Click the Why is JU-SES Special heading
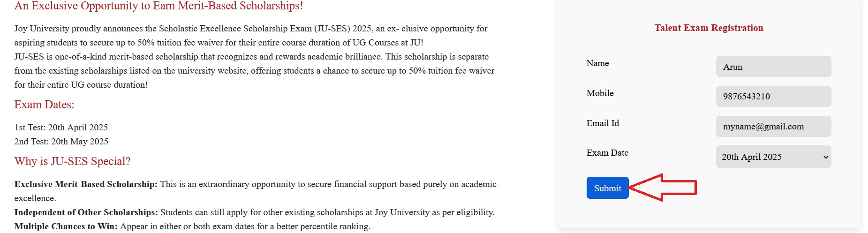Image resolution: width=868 pixels, height=233 pixels. click(72, 161)
